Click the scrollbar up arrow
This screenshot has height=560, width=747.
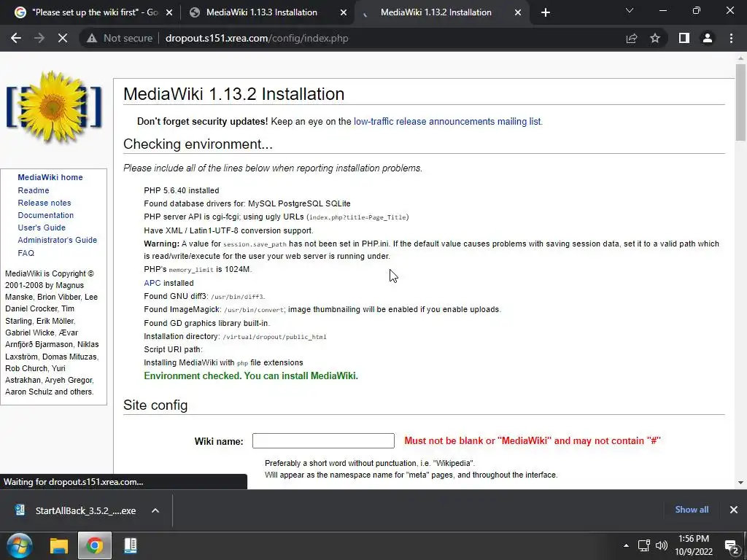pos(740,58)
